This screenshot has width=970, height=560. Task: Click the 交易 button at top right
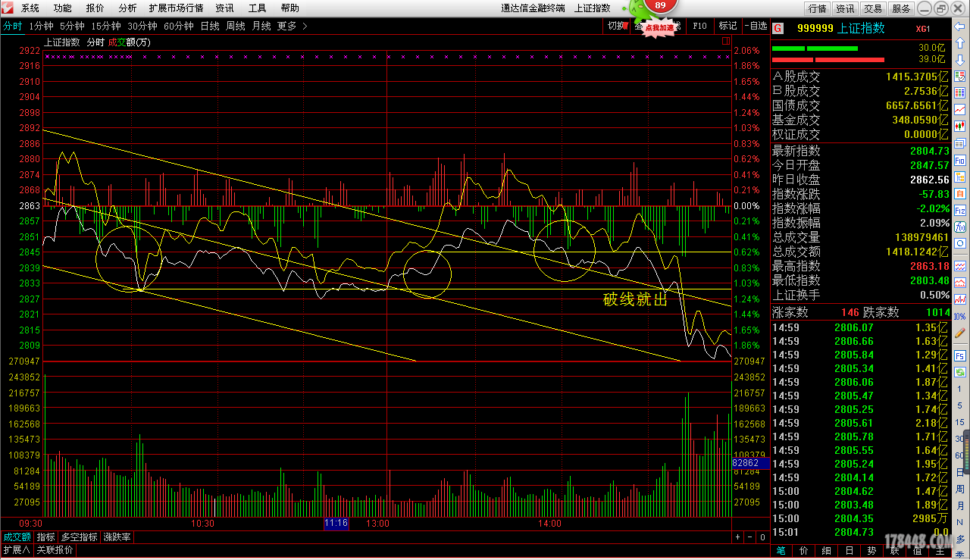click(x=873, y=8)
